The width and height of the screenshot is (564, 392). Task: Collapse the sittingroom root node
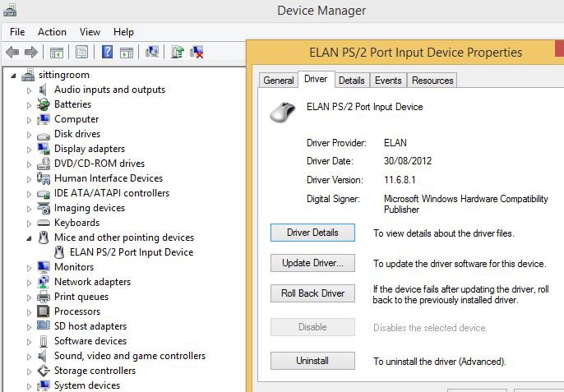point(14,76)
